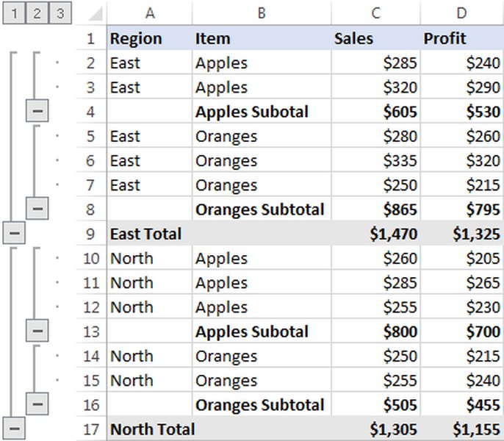Select the $605 subtotal cell
Screen dimensions: 504x441
pyautogui.click(x=375, y=112)
